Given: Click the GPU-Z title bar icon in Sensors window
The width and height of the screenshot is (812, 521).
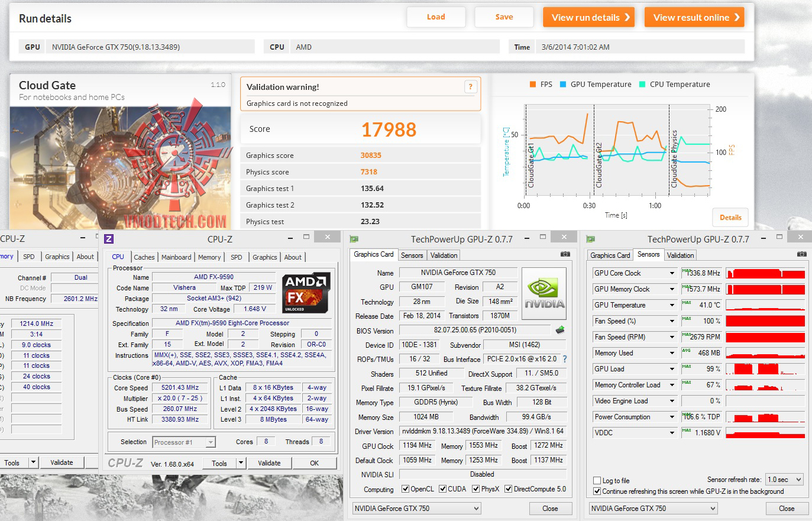Looking at the screenshot, I should click(590, 239).
